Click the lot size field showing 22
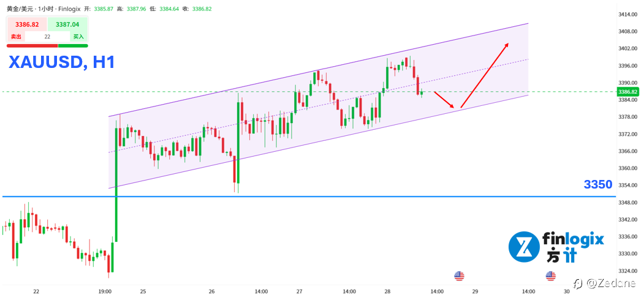The image size is (644, 303). (x=47, y=37)
